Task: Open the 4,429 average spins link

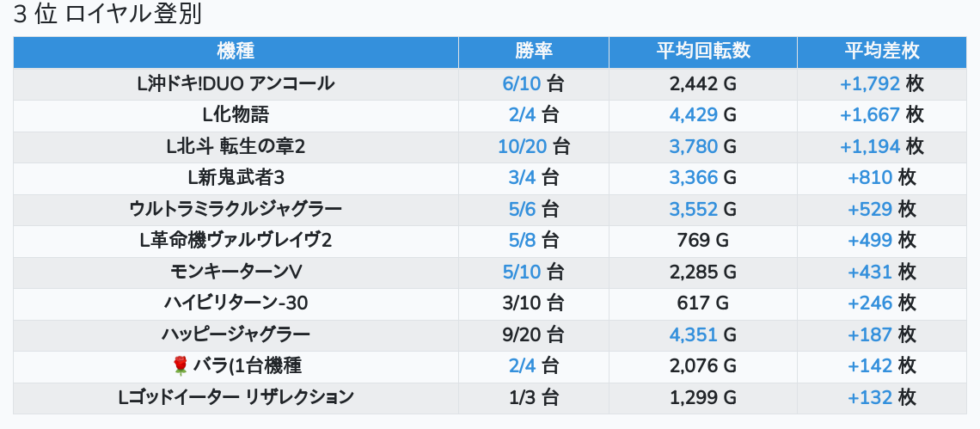Action: 693,115
